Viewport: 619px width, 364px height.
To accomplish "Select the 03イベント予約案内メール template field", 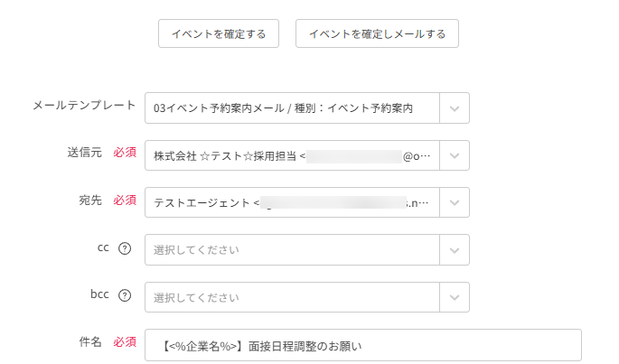I will tap(291, 107).
